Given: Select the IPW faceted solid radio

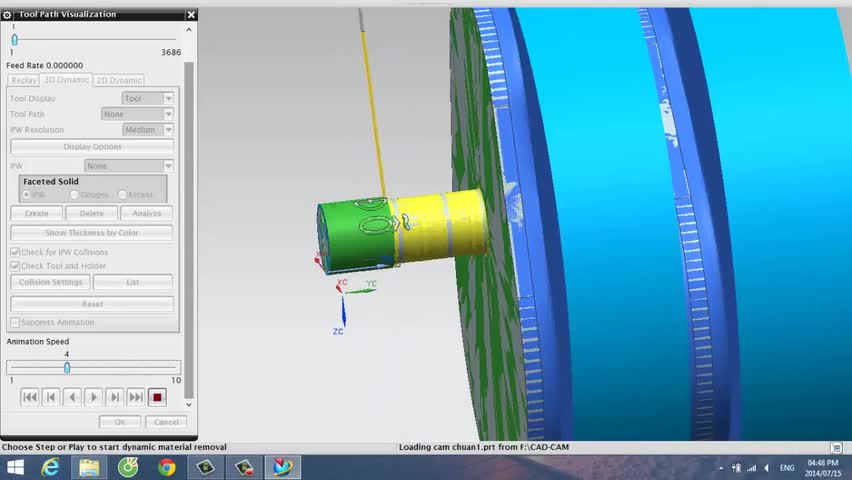Looking at the screenshot, I should coord(26,195).
